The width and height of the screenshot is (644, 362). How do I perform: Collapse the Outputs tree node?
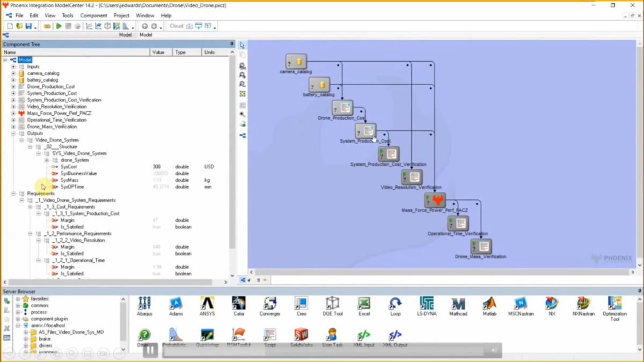point(13,134)
